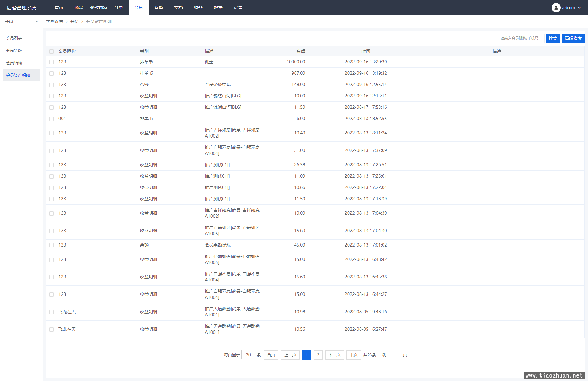Focus the member nickname/phone search field

521,38
